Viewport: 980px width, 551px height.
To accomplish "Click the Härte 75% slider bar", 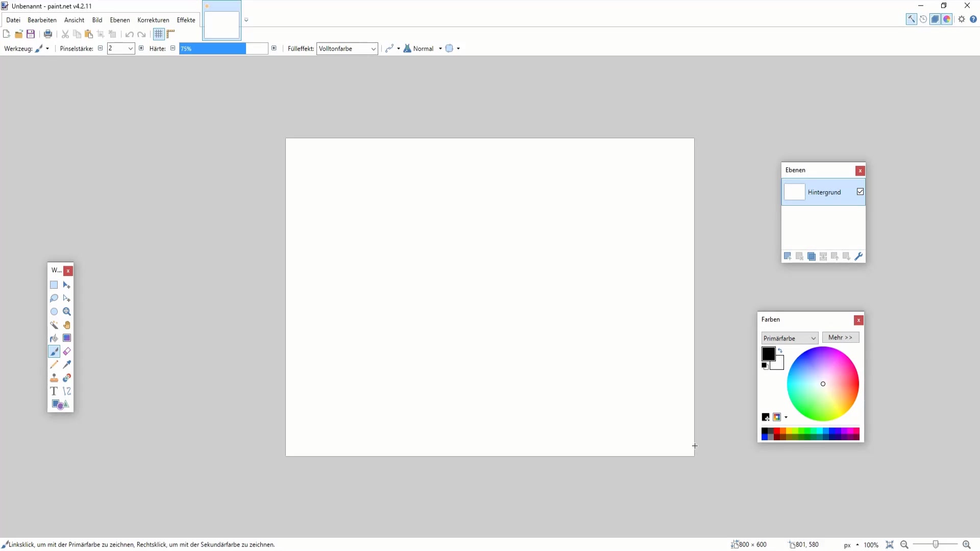I will pyautogui.click(x=223, y=48).
